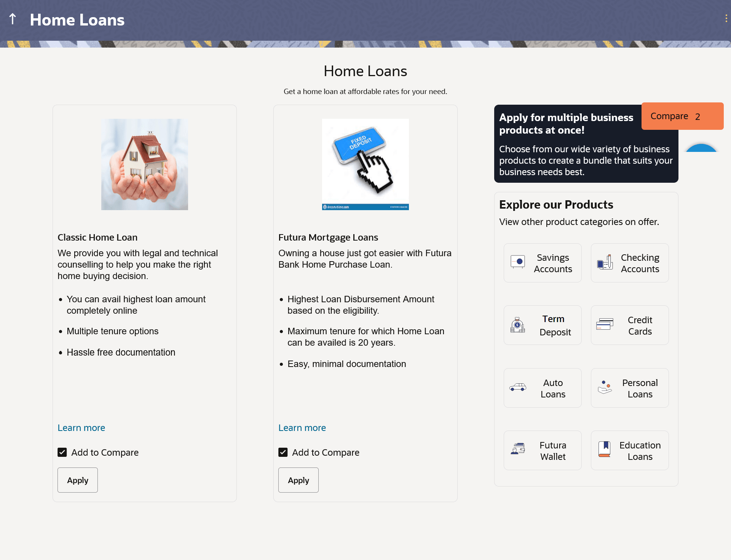Open the three-dot overflow menu

pyautogui.click(x=726, y=19)
